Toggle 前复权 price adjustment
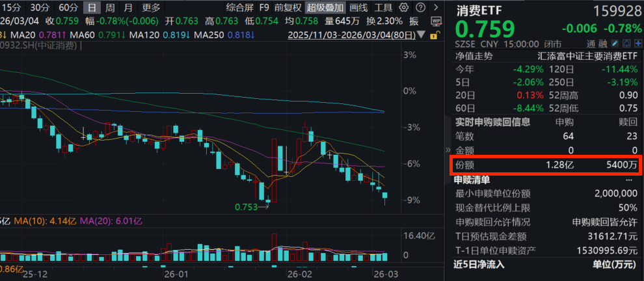The width and height of the screenshot is (644, 281). point(288,8)
